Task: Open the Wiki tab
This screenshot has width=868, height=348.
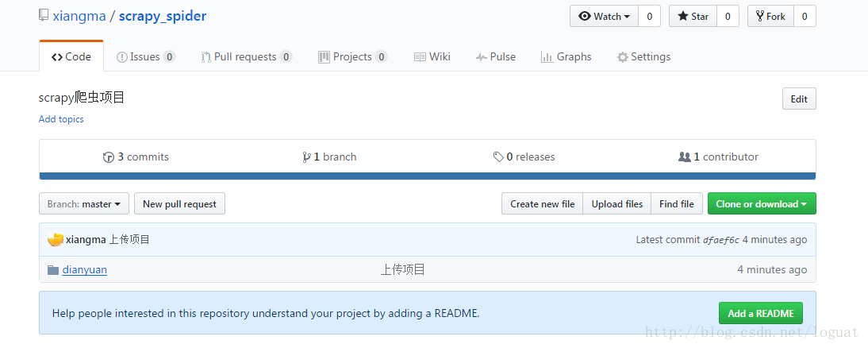Action: [432, 56]
